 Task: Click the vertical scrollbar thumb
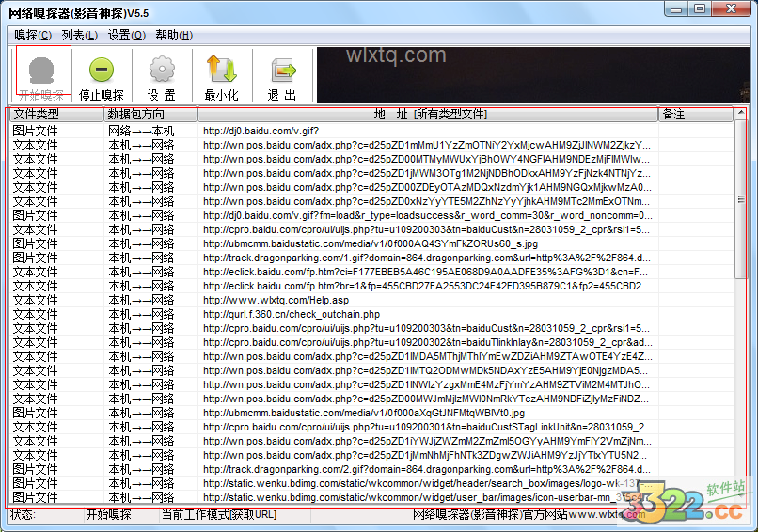point(740,199)
